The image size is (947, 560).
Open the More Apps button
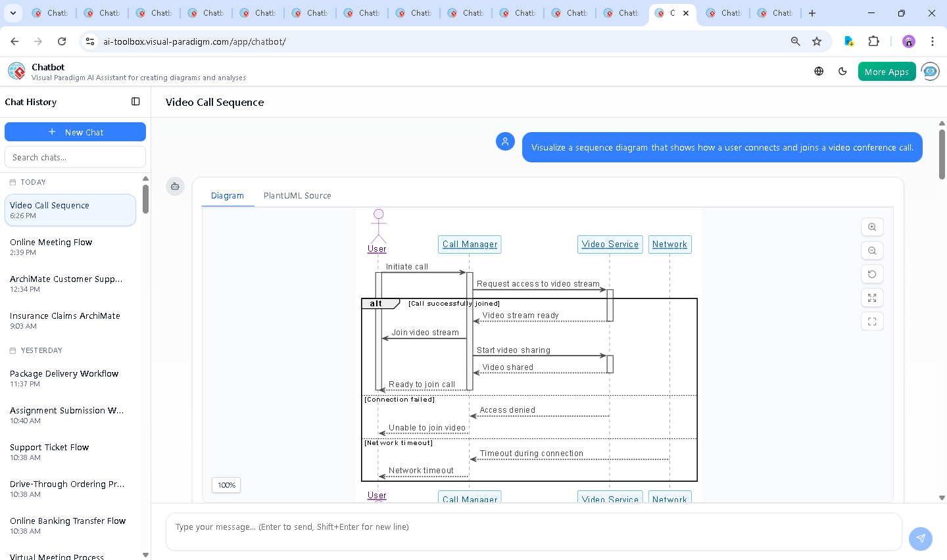point(886,72)
